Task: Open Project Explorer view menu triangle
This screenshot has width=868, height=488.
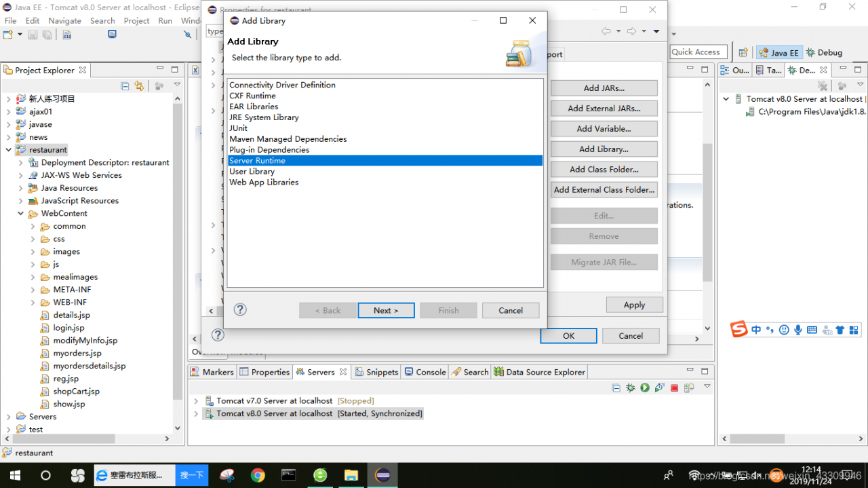Action: click(177, 86)
